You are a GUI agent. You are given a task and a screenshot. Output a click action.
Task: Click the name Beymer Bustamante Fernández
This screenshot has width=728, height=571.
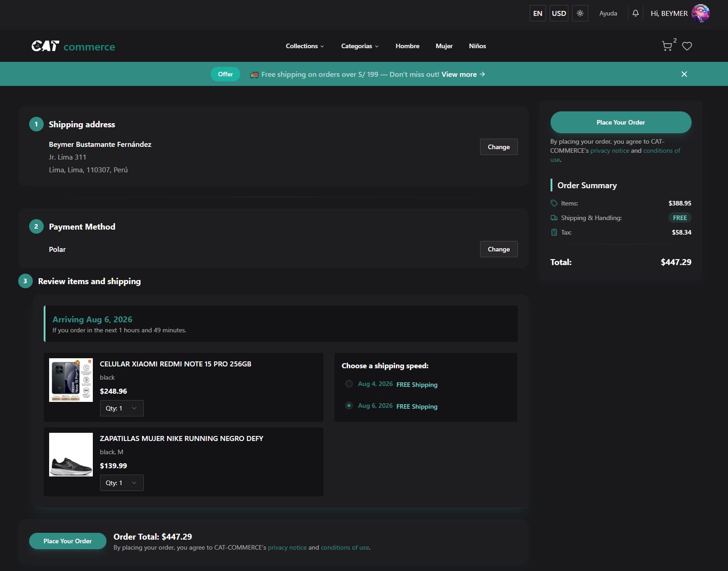click(x=100, y=144)
